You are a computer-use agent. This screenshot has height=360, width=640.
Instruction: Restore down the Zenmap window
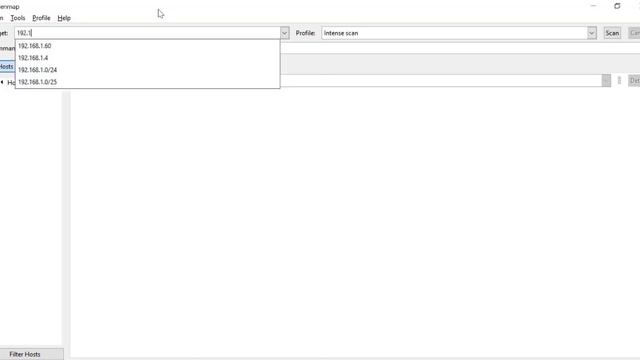pyautogui.click(x=617, y=6)
